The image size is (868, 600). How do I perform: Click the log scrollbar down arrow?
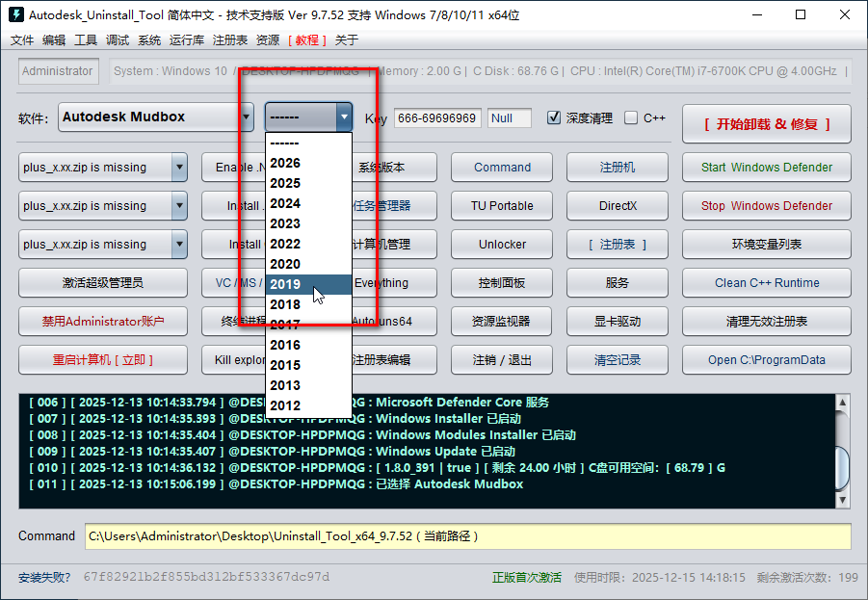(843, 500)
